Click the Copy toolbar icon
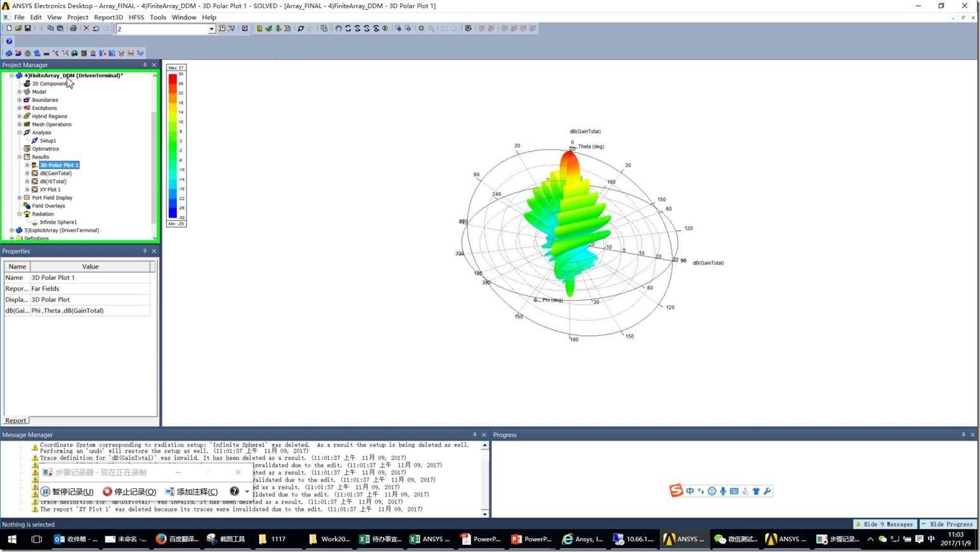 click(x=51, y=29)
